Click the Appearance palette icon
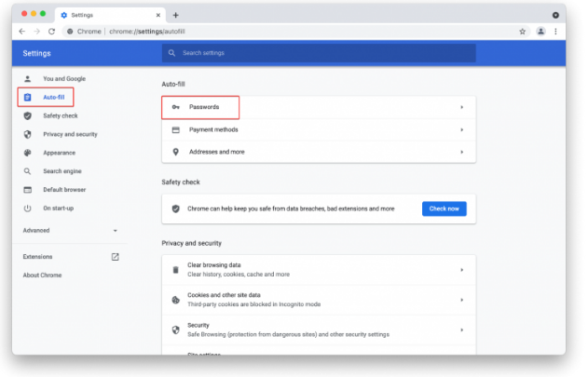This screenshot has height=377, width=588. pyautogui.click(x=27, y=153)
